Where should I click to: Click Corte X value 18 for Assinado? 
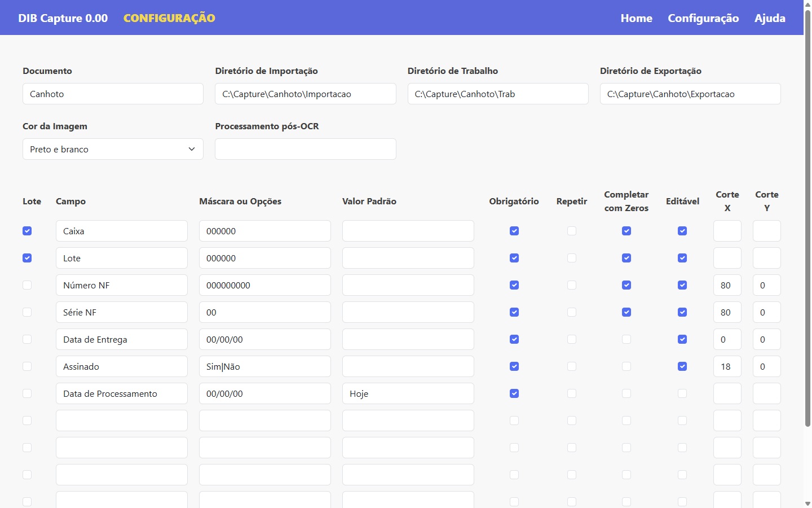(x=727, y=366)
